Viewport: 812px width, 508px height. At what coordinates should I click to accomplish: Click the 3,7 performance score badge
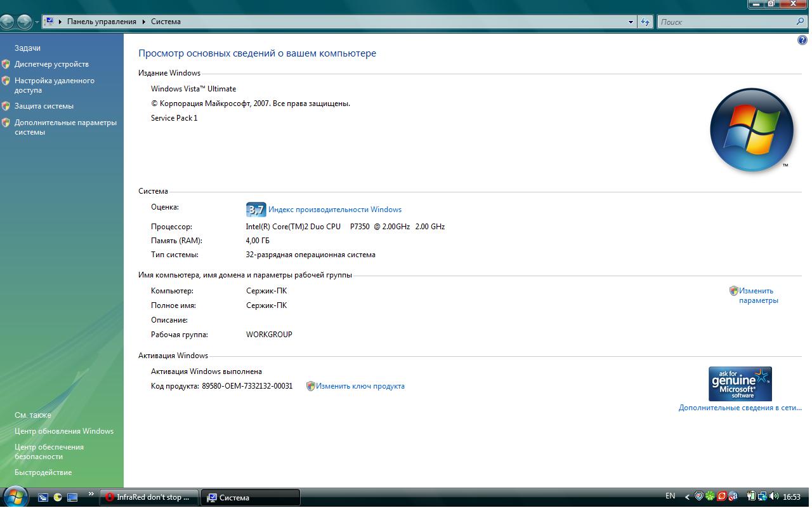(x=256, y=210)
